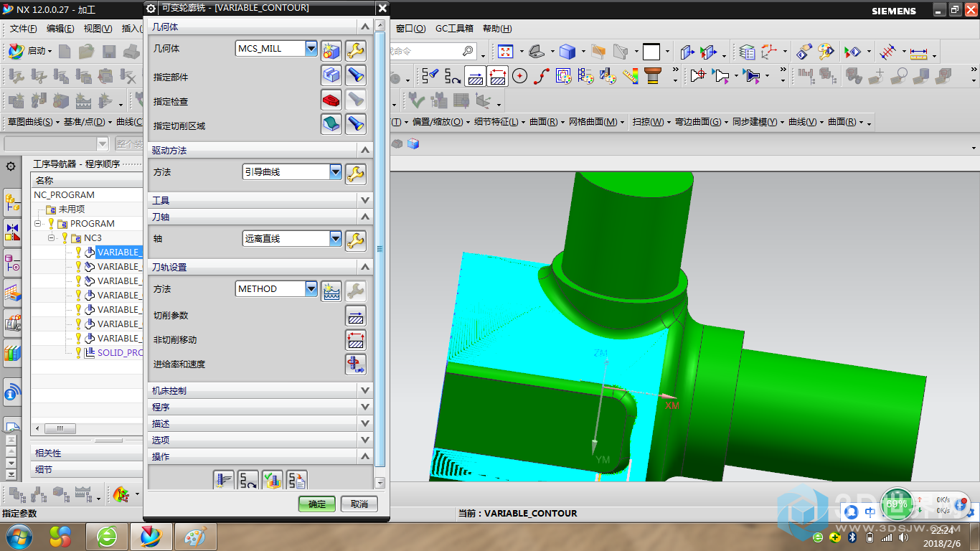
Task: Collapse the 驱动方法 section
Action: (x=365, y=150)
